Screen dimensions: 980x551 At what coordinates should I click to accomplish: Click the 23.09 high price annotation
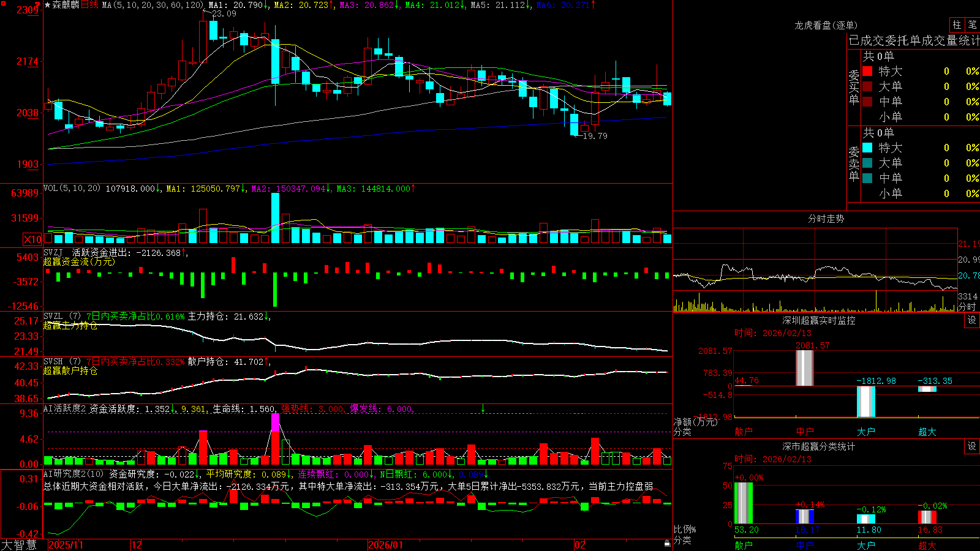[x=224, y=13]
